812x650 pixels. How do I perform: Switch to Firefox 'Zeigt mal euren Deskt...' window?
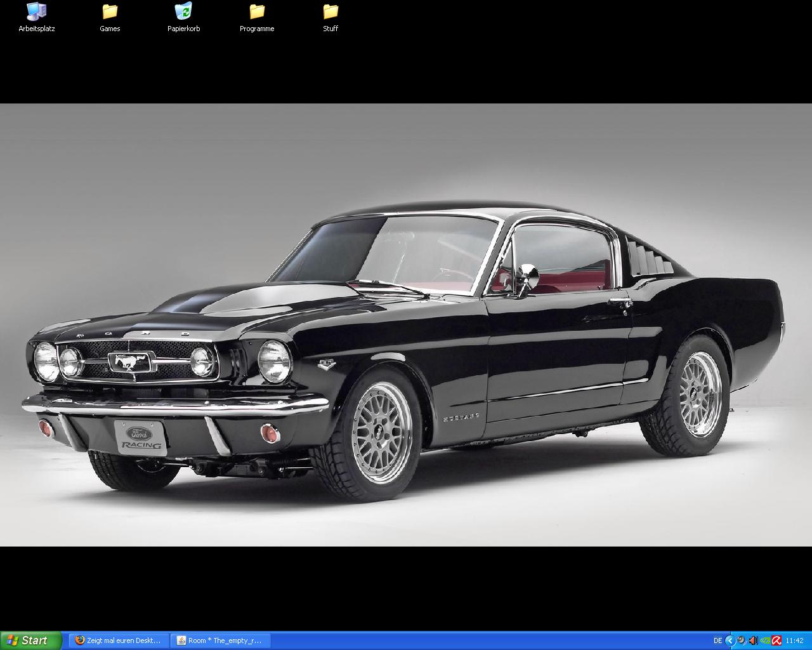118,640
